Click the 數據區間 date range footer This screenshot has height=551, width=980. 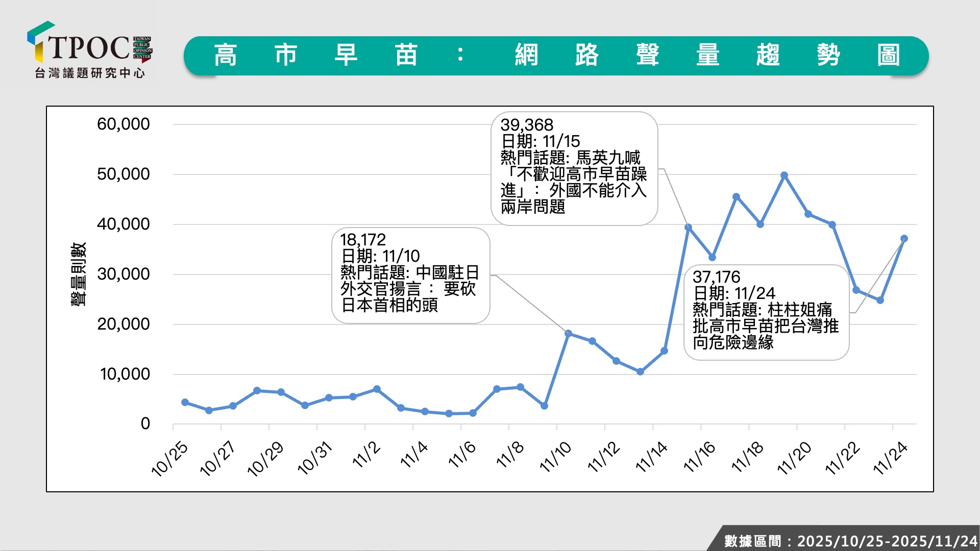click(850, 541)
